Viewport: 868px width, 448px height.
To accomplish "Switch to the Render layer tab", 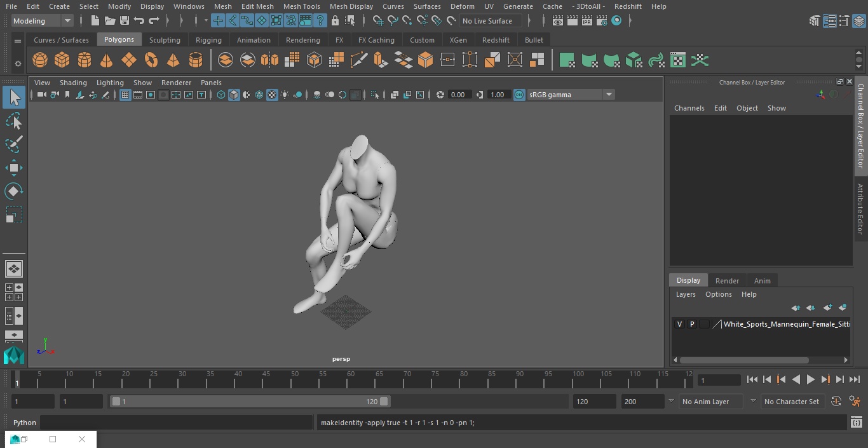I will pyautogui.click(x=727, y=280).
